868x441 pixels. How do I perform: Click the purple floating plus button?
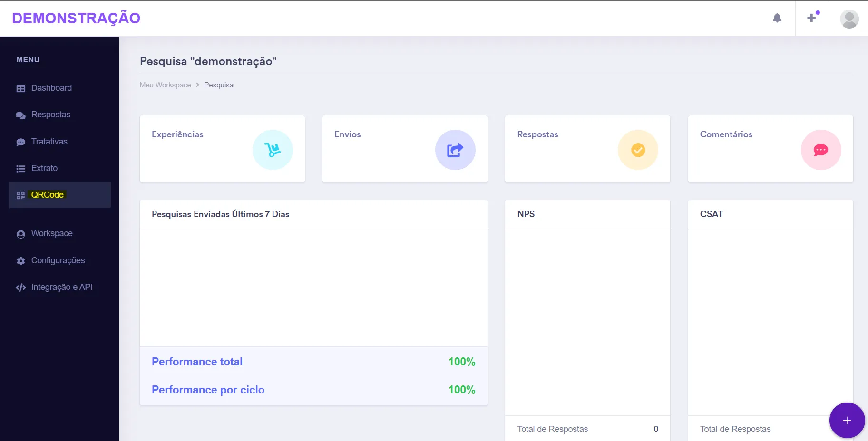tap(847, 420)
